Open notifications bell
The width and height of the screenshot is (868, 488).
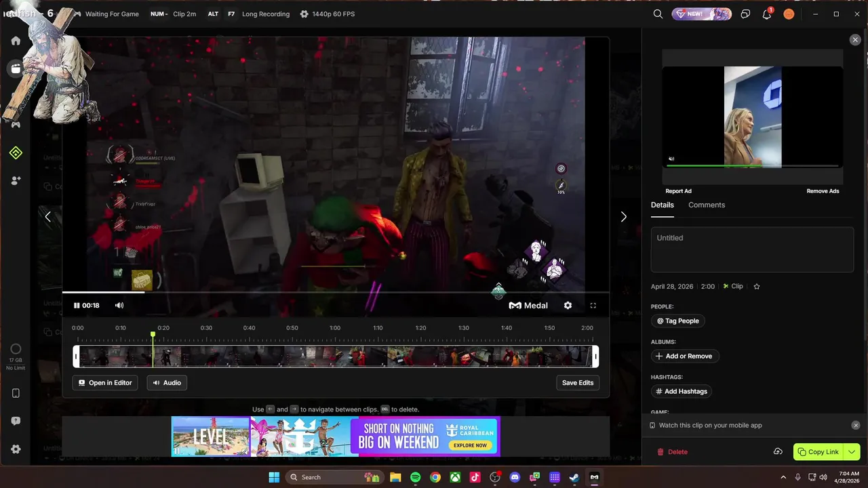coord(767,14)
